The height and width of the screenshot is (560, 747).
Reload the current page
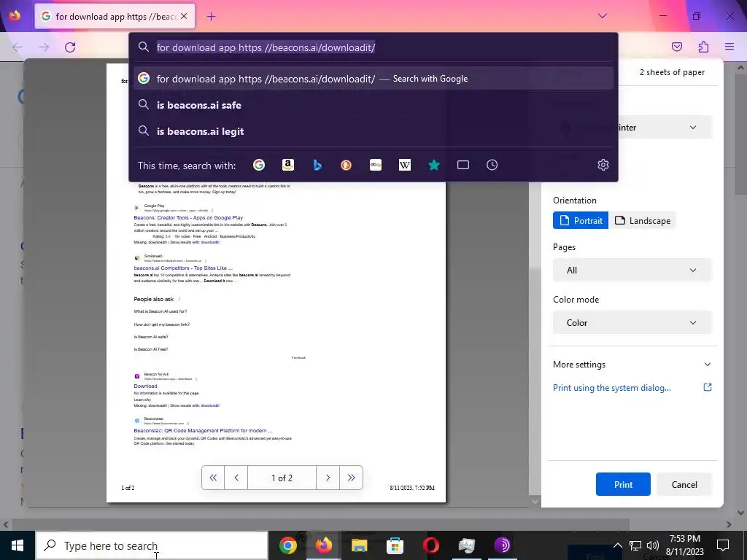click(x=70, y=47)
